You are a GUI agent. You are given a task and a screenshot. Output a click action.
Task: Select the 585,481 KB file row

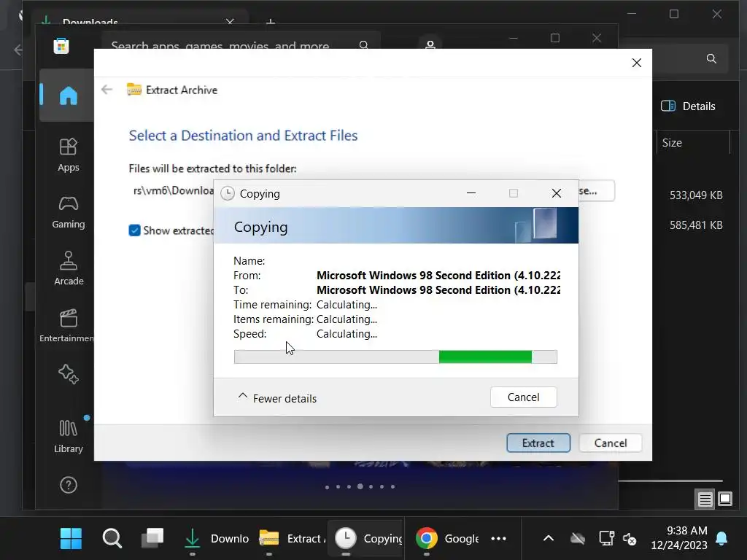695,225
